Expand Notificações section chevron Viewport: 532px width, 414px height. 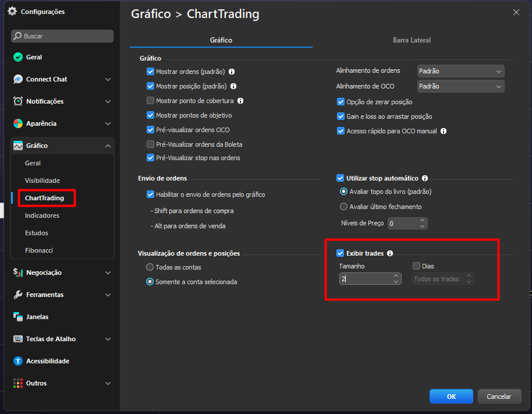point(108,101)
